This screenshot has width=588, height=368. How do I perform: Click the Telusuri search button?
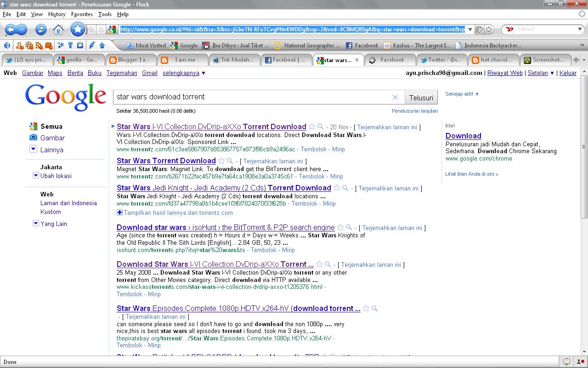(x=421, y=98)
